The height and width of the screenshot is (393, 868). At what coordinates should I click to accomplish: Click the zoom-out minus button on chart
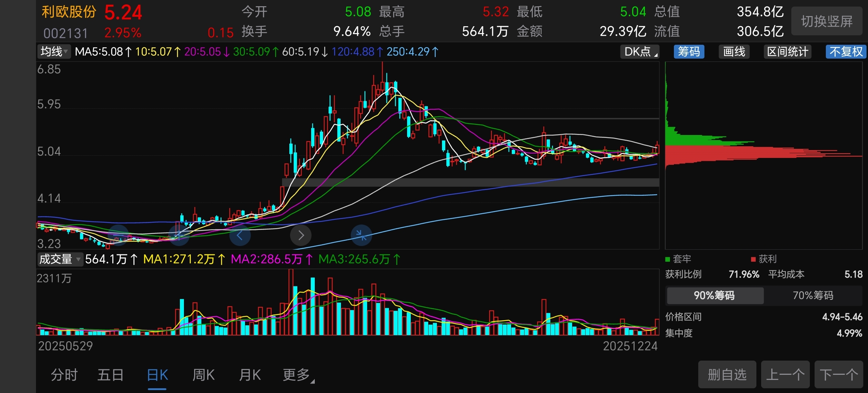click(x=118, y=235)
